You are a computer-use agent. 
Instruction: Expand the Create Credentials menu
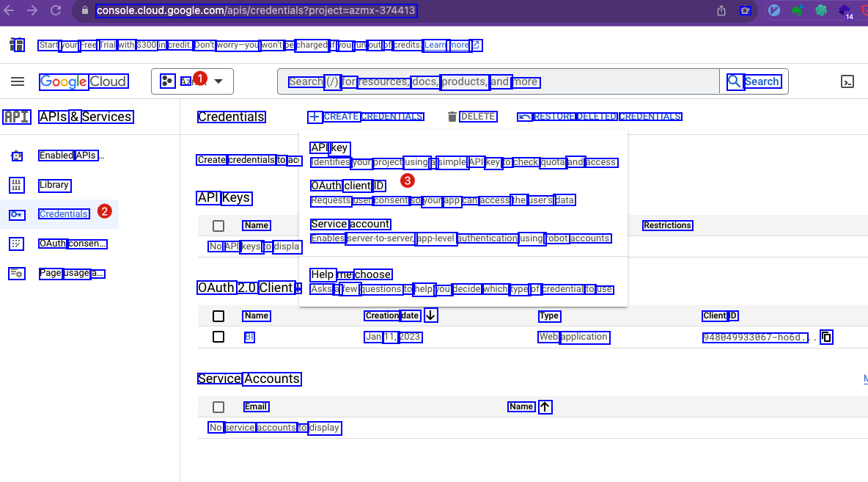[365, 117]
